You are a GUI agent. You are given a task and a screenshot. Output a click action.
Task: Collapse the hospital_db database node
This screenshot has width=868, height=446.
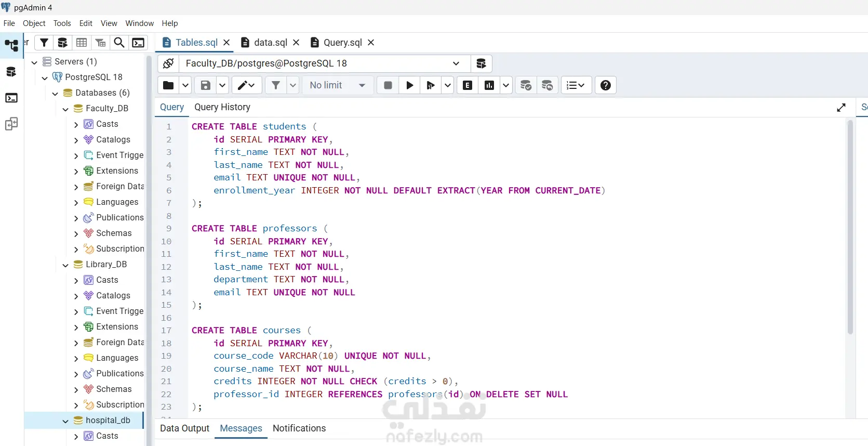65,421
